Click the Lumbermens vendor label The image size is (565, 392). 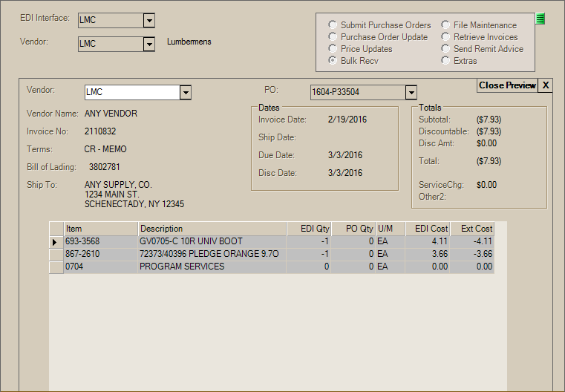point(189,42)
